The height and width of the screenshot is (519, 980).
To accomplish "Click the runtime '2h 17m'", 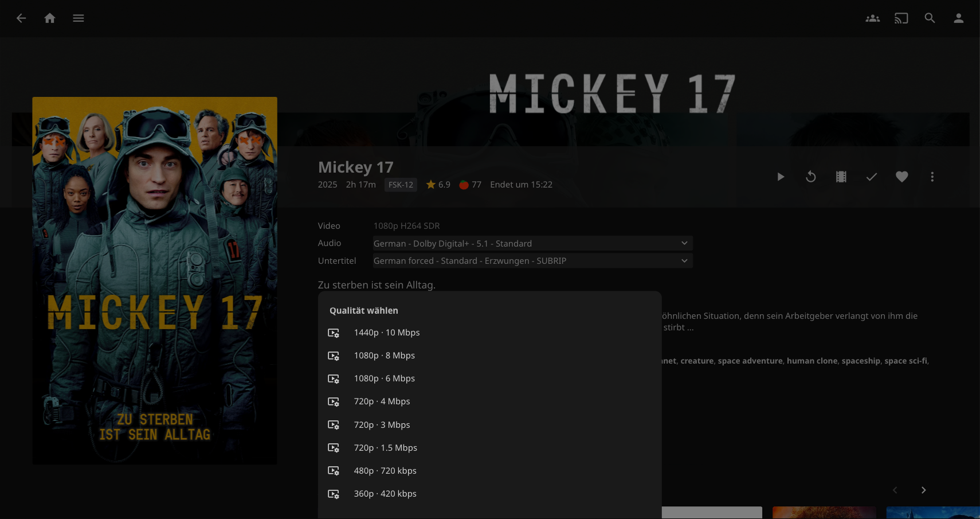I will click(x=361, y=185).
